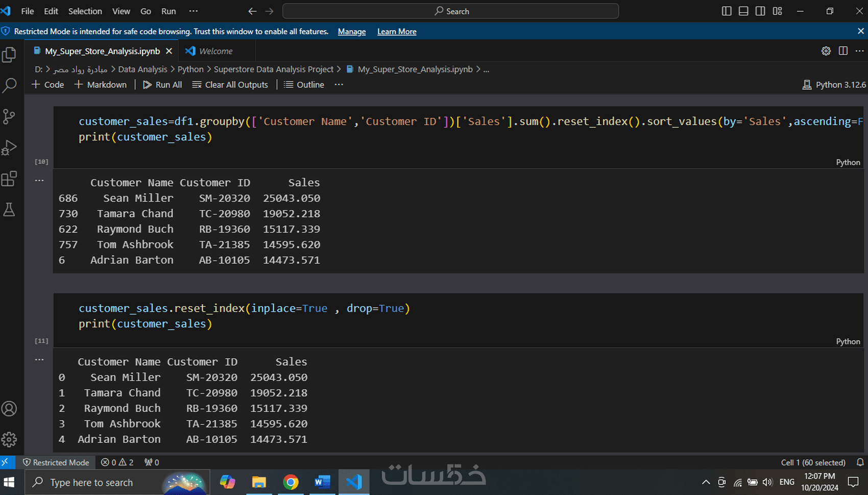
Task: Open the Search view in the activity bar
Action: (10, 85)
